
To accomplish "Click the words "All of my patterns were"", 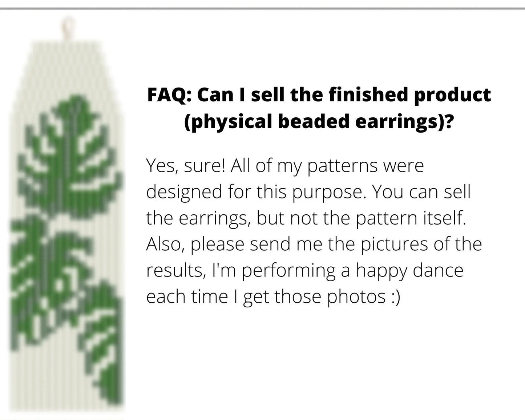I will [327, 166].
